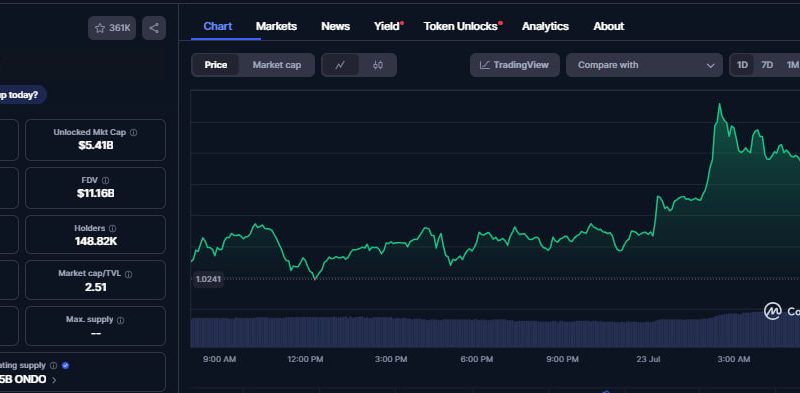The width and height of the screenshot is (800, 393).
Task: Expand the ONDO circulating supply chevron
Action: click(x=54, y=380)
